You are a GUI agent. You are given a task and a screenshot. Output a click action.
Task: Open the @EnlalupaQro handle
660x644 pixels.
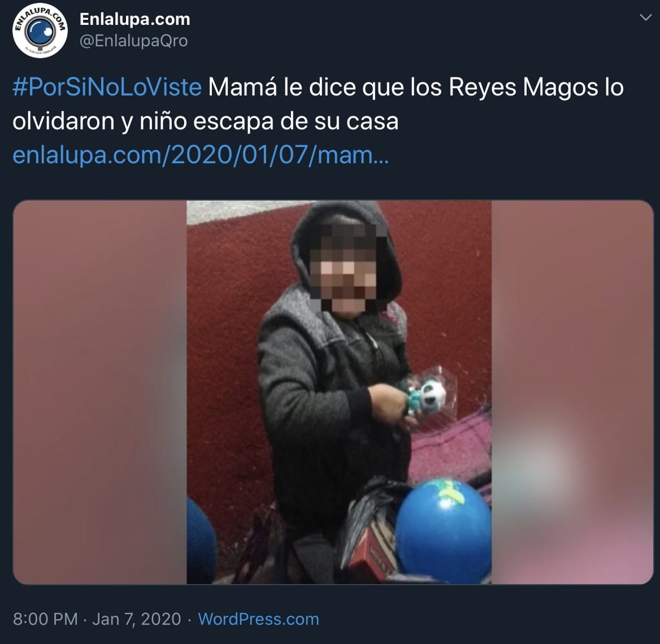tap(133, 41)
